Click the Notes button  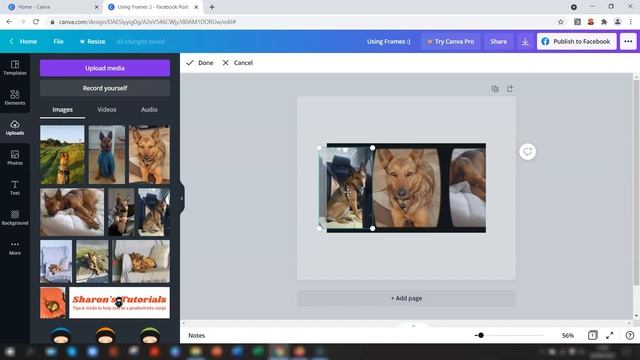(196, 336)
